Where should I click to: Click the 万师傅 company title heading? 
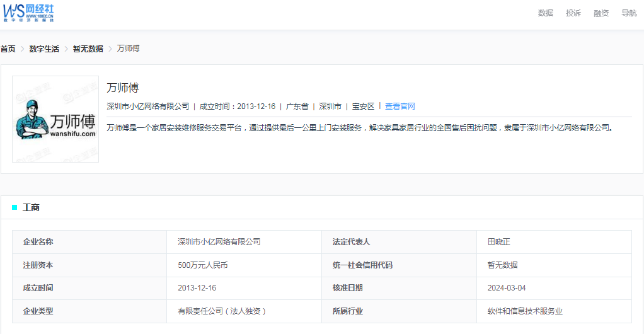(x=122, y=88)
